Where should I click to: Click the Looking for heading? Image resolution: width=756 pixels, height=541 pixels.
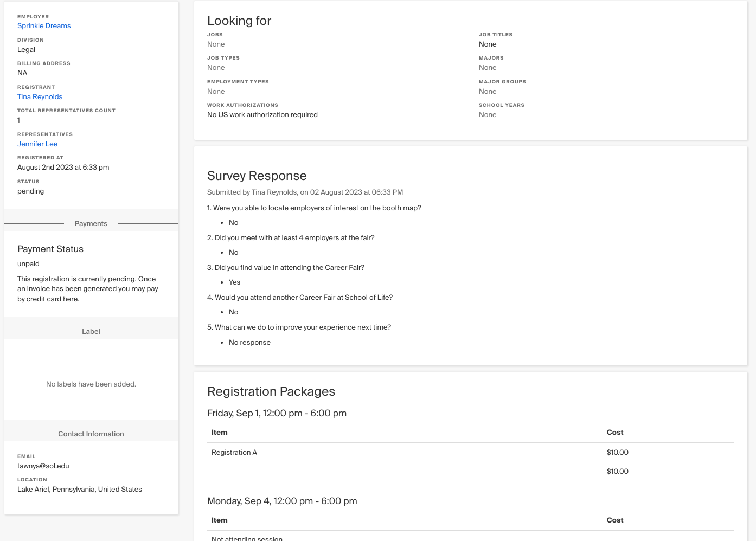point(239,21)
